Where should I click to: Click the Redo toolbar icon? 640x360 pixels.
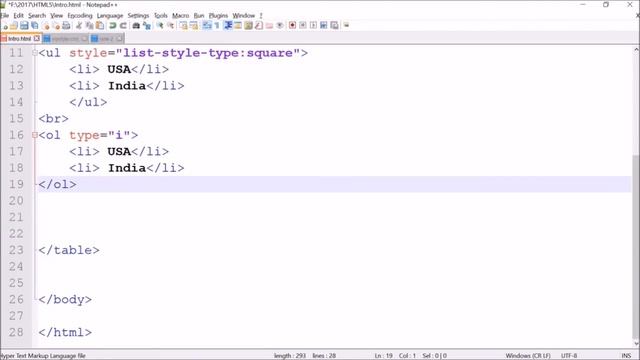(x=123, y=26)
